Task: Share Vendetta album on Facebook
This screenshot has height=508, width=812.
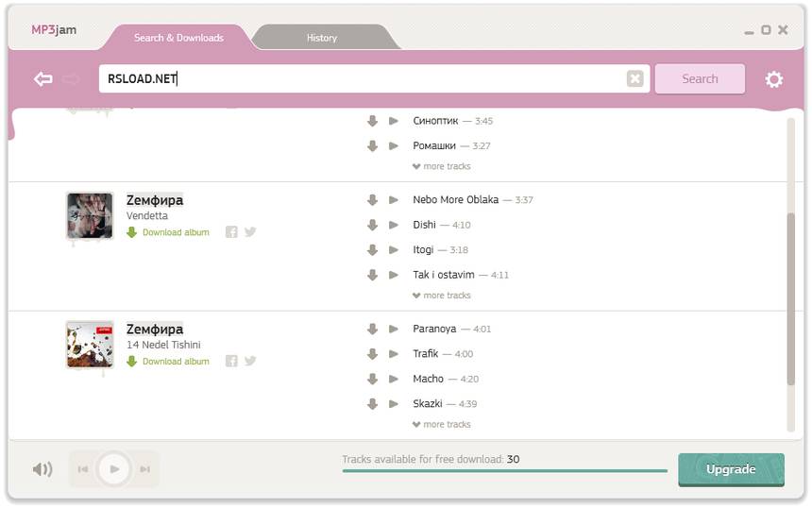Action: [x=231, y=232]
